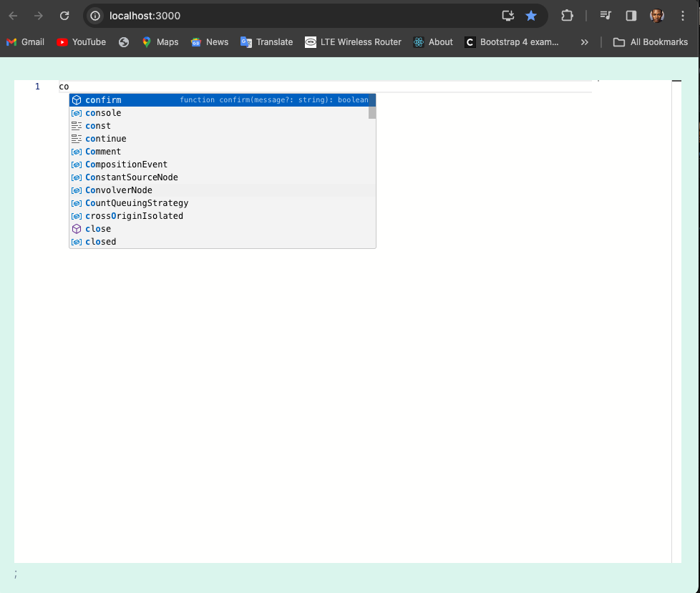Click the install app icon in address bar
The height and width of the screenshot is (593, 700).
[x=508, y=16]
